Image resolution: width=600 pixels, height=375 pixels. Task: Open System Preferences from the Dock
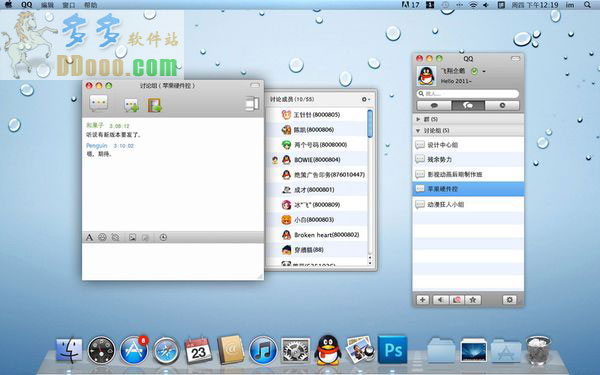pos(295,350)
